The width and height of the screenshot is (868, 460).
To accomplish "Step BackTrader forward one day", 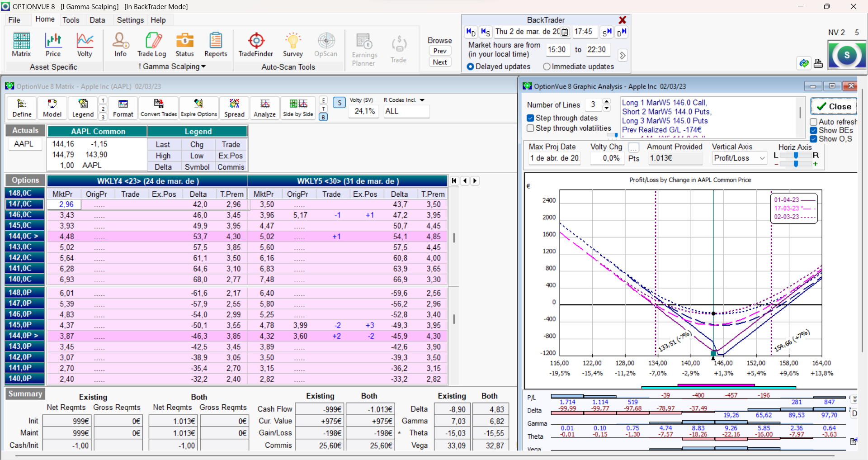I will pyautogui.click(x=622, y=32).
